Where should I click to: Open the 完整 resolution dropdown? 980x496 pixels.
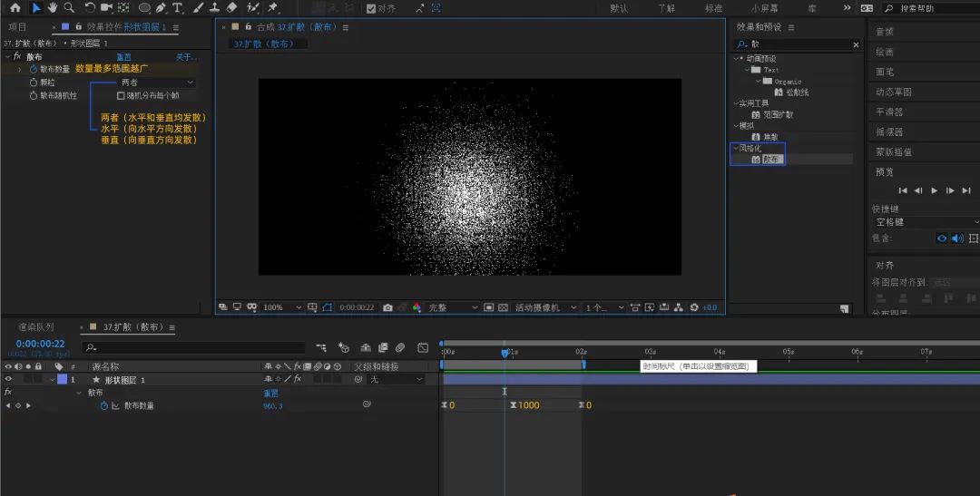pyautogui.click(x=453, y=307)
